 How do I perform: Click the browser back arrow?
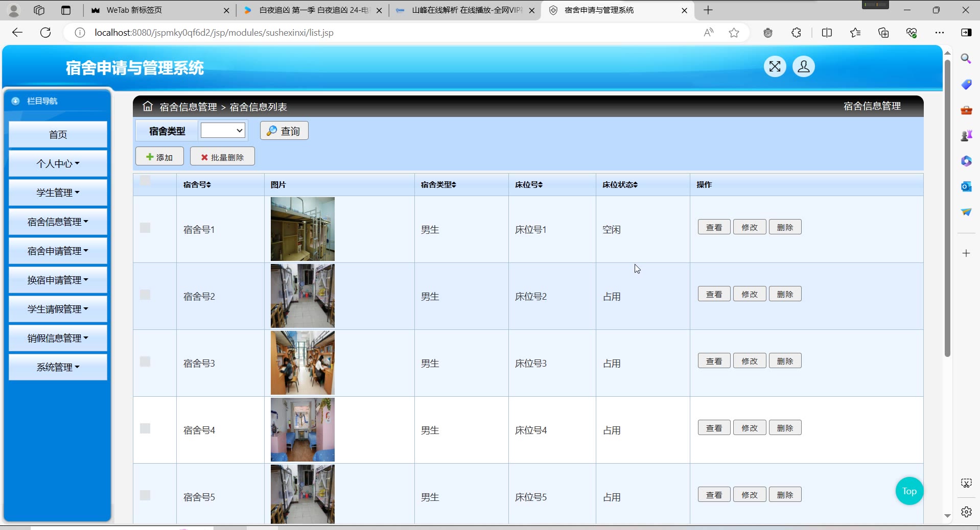pyautogui.click(x=17, y=33)
